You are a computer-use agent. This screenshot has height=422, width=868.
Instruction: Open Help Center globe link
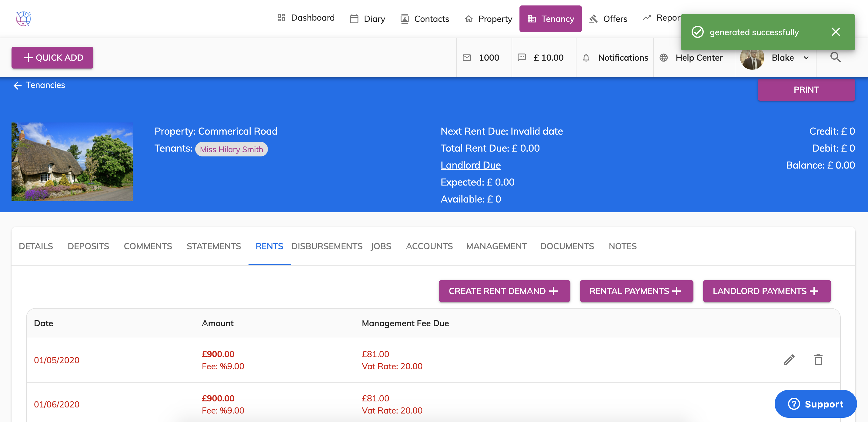tap(663, 58)
